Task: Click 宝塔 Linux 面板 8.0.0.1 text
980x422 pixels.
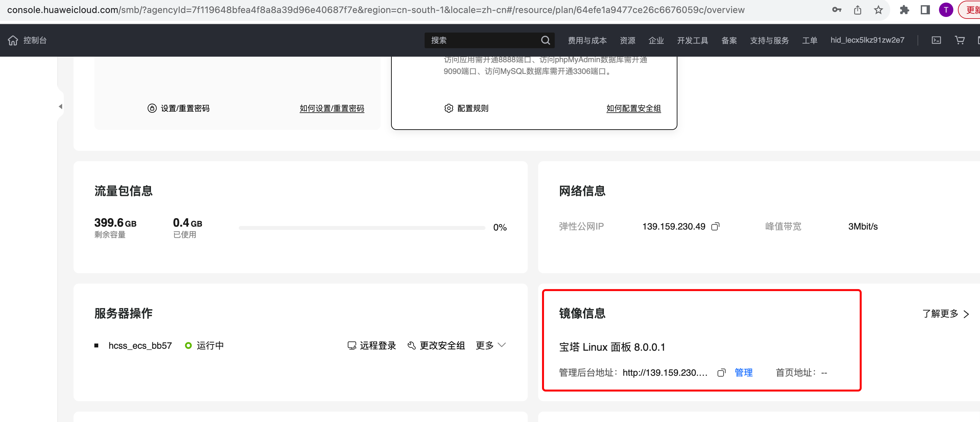Action: pyautogui.click(x=612, y=347)
